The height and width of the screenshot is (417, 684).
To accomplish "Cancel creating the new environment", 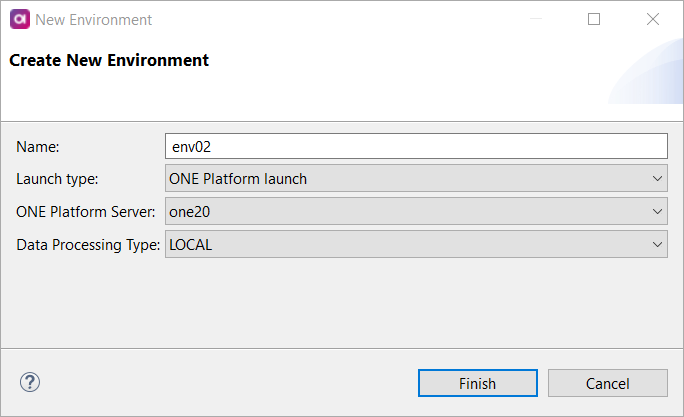I will [607, 383].
